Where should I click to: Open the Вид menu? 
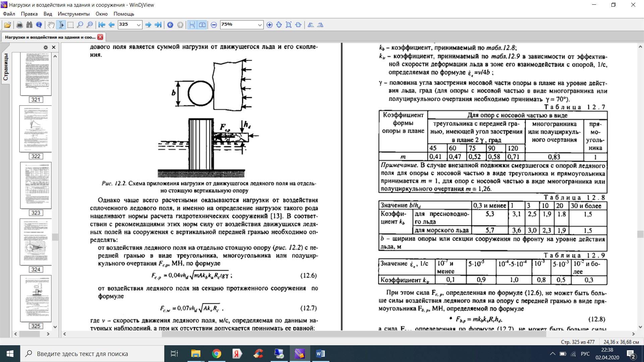pyautogui.click(x=48, y=14)
